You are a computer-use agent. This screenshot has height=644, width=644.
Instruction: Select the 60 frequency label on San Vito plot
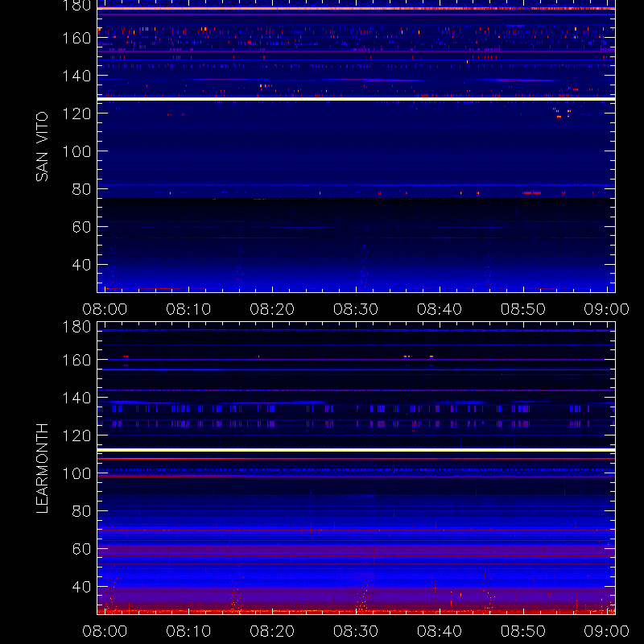click(x=81, y=227)
